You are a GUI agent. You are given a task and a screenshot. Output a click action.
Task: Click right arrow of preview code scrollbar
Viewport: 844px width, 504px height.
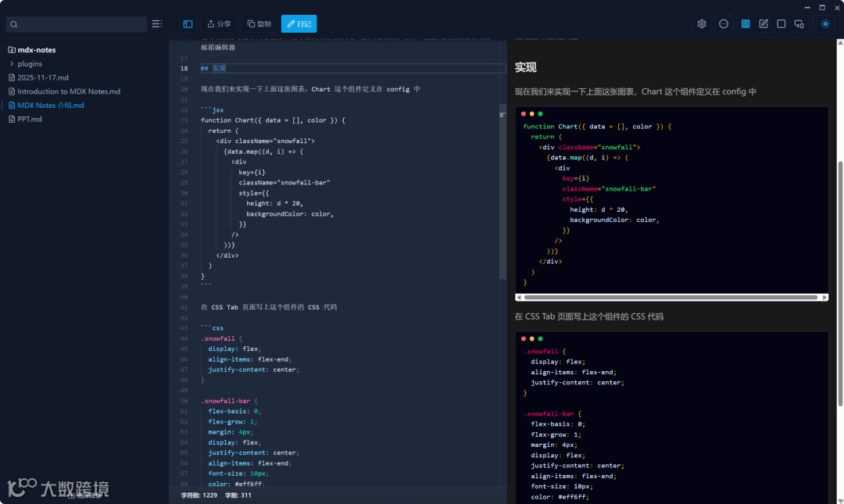point(824,297)
